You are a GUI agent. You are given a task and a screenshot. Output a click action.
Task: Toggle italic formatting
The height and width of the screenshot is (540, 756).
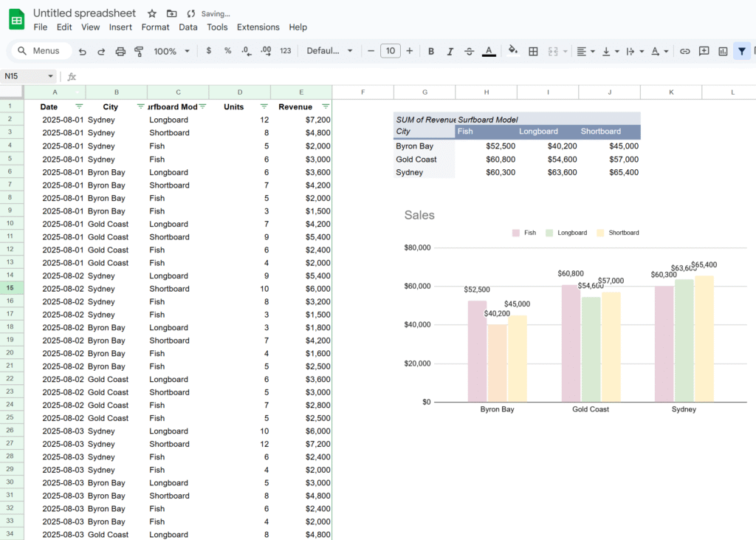point(450,51)
